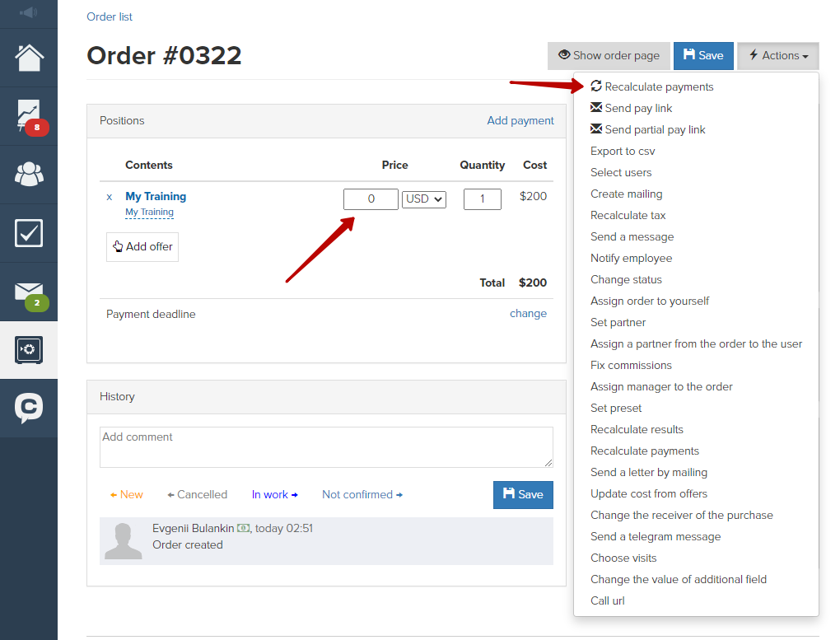The image size is (840, 640).
Task: Select Choose visits action
Action: click(623, 558)
